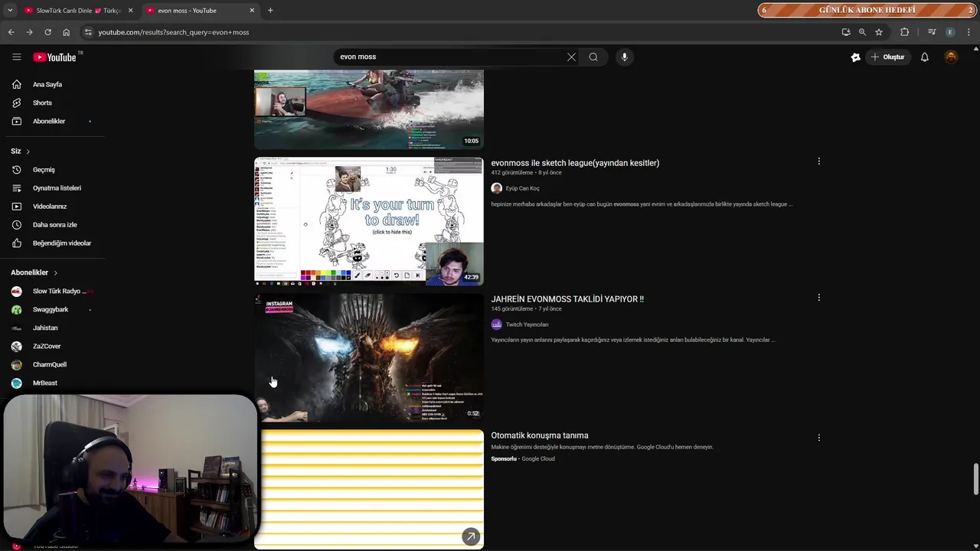The height and width of the screenshot is (551, 980).
Task: Click the Oluştur create button
Action: click(x=888, y=57)
